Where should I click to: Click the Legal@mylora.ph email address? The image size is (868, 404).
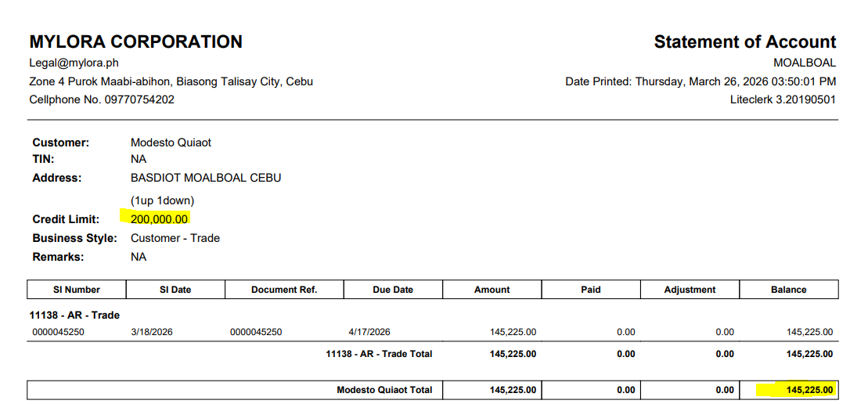[x=74, y=63]
